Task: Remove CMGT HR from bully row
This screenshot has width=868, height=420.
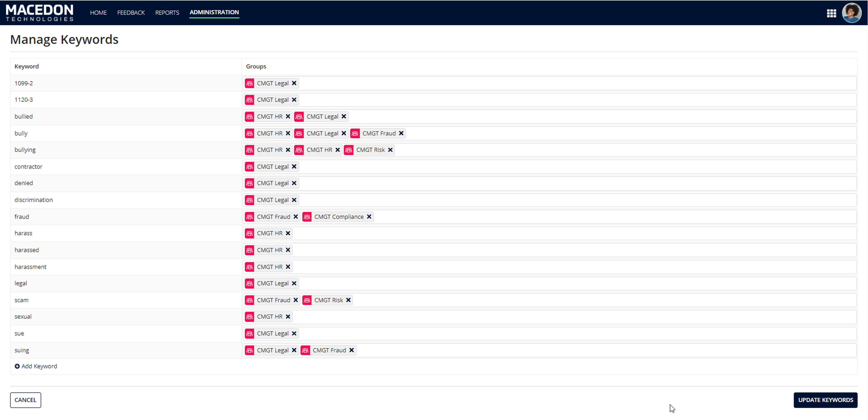Action: click(x=288, y=133)
